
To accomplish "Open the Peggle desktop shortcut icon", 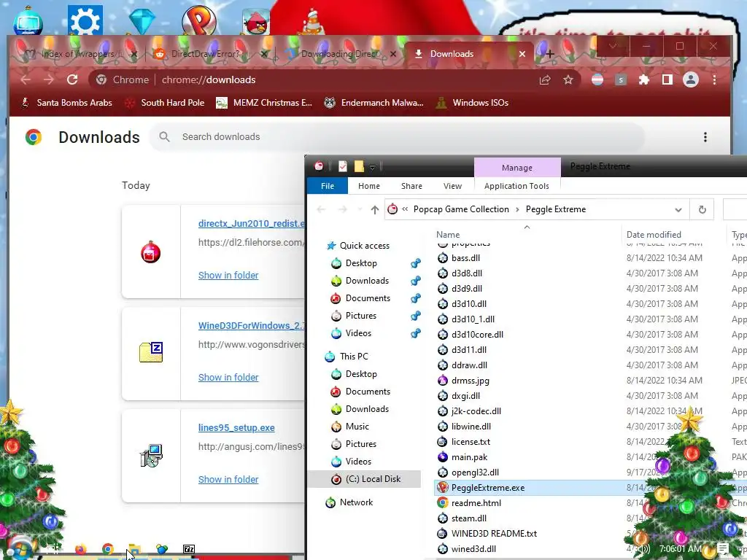I will click(199, 20).
